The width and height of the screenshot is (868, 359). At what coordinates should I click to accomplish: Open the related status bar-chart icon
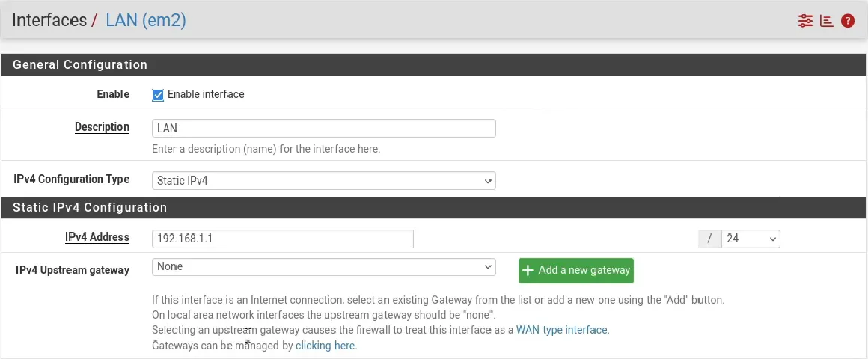tap(827, 21)
